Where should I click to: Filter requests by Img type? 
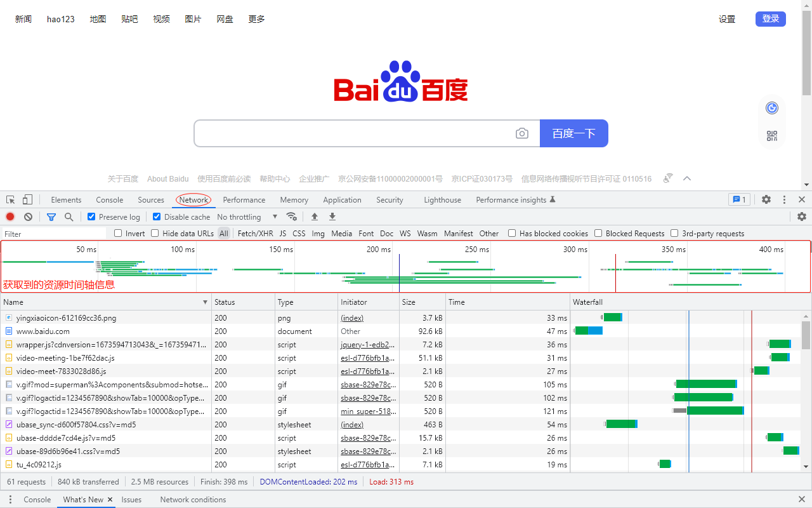point(318,234)
